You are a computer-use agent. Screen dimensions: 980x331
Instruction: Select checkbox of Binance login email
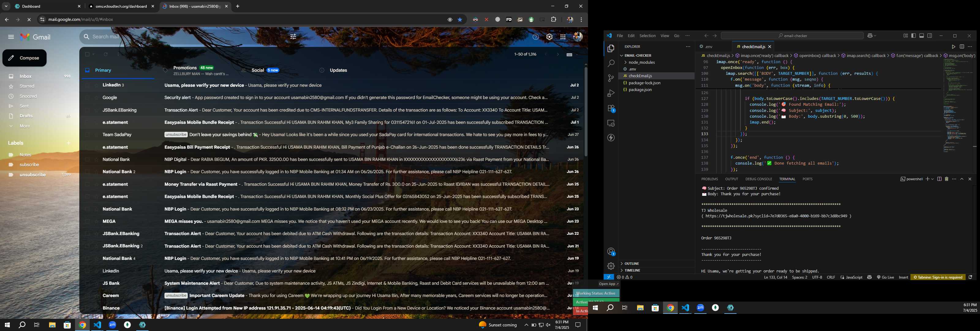[88, 308]
